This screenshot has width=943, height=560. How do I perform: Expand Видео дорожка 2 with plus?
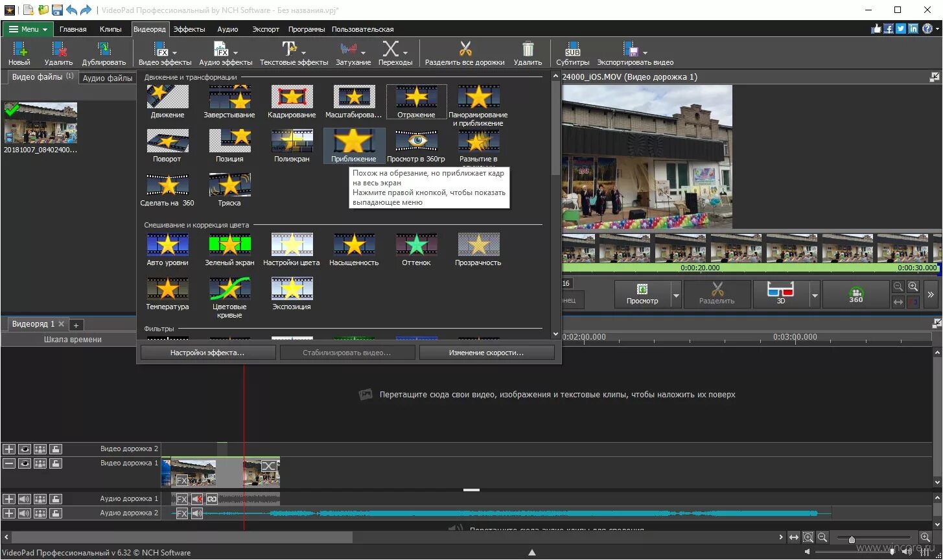(x=9, y=449)
